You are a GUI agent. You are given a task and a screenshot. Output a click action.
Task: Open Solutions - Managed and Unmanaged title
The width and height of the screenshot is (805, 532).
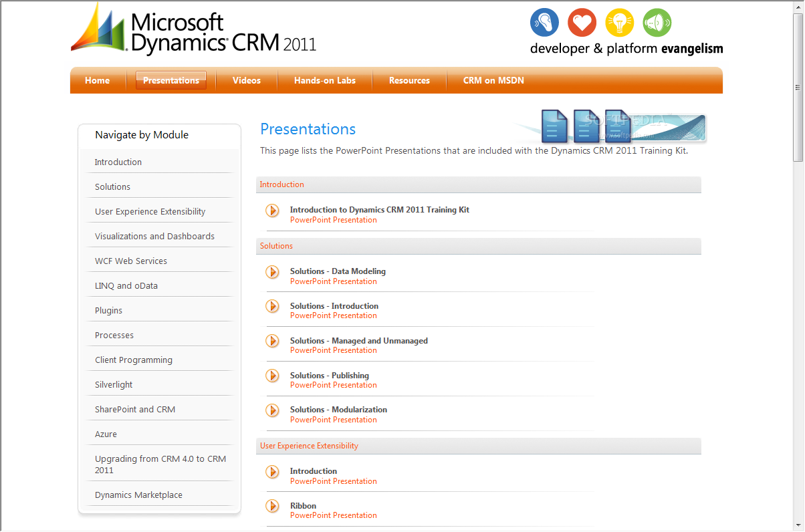tap(359, 341)
